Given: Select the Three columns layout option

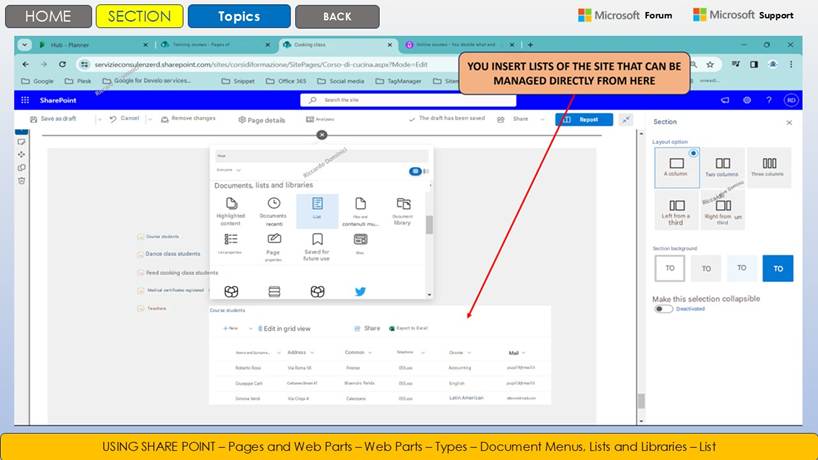Looking at the screenshot, I should 769,167.
